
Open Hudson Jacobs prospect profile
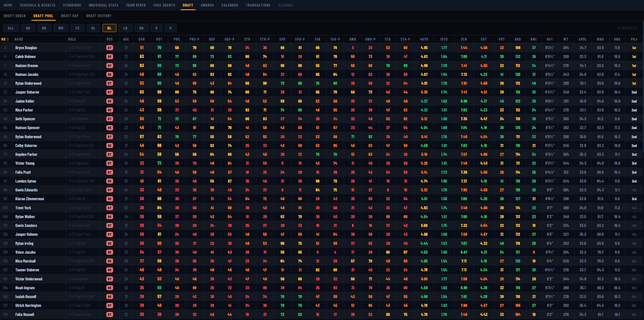click(27, 74)
